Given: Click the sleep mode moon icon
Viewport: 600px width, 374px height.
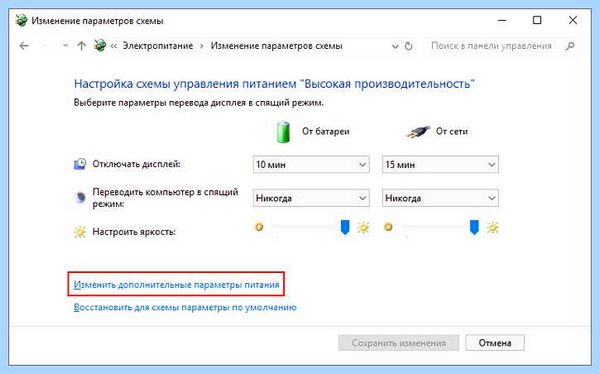Looking at the screenshot, I should [x=80, y=198].
